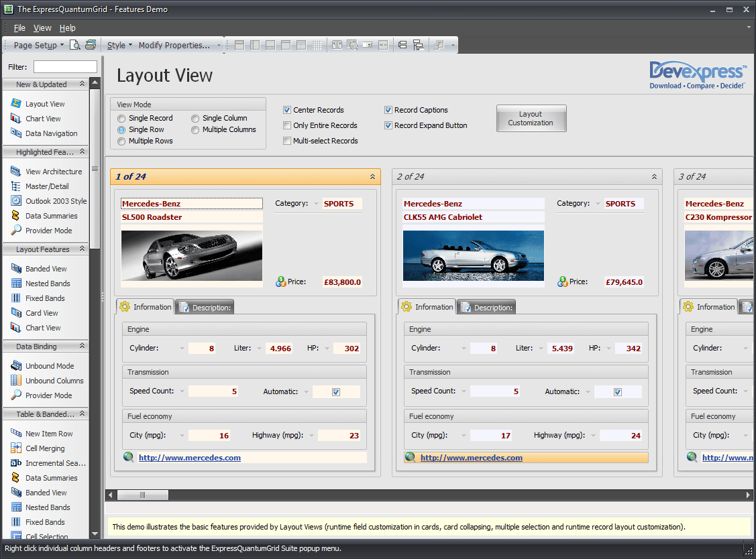Image resolution: width=756 pixels, height=559 pixels.
Task: Toggle Record Expand Button checkbox
Action: 388,125
